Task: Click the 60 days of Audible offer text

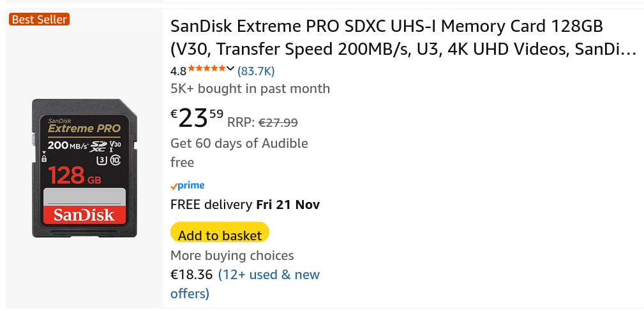Action: 239,143
